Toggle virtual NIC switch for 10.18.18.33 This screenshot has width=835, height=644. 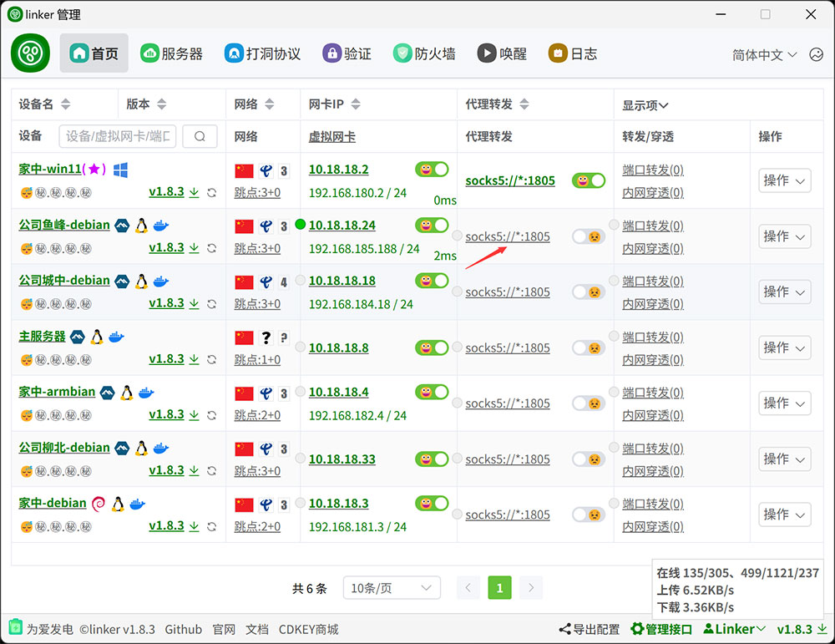pos(432,459)
